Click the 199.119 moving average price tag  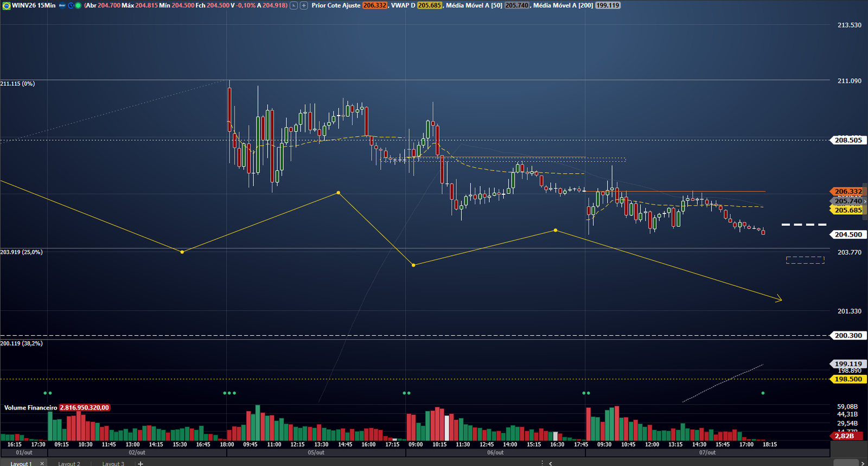coord(847,364)
